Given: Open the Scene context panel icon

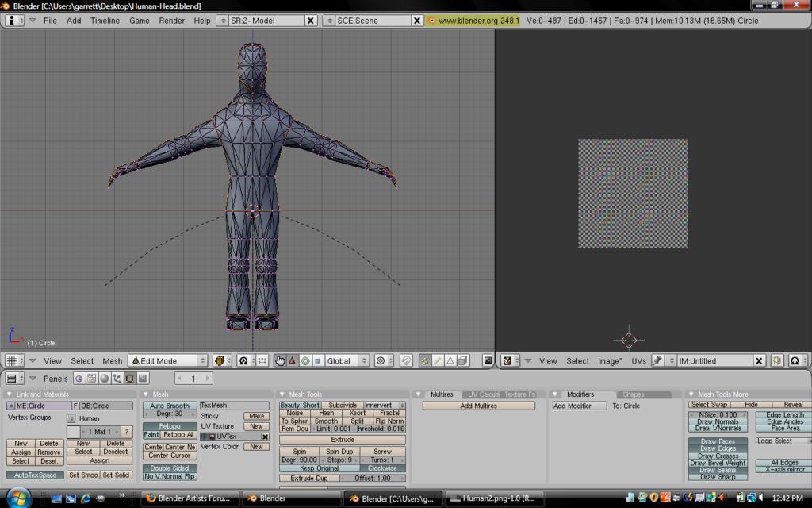Looking at the screenshot, I should (143, 379).
